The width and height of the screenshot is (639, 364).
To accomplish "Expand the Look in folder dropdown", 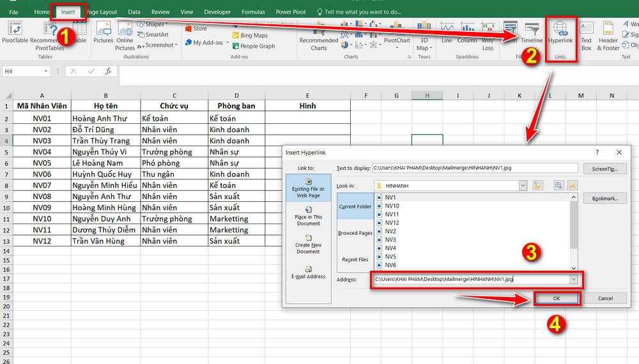I will point(523,185).
